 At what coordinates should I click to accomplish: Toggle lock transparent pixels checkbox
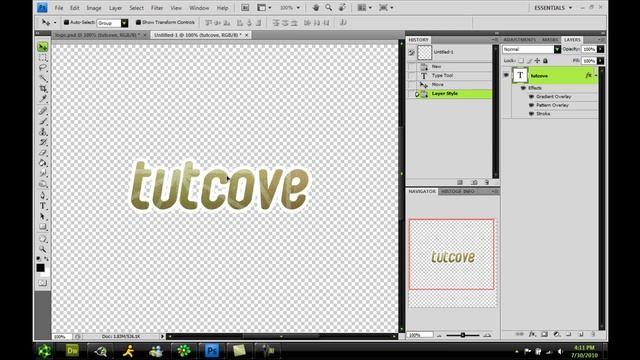521,61
